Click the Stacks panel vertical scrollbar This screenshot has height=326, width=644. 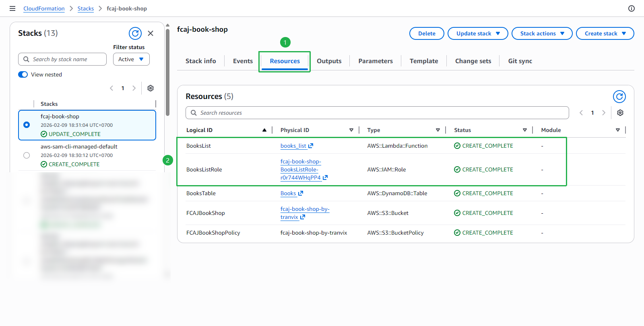167,72
